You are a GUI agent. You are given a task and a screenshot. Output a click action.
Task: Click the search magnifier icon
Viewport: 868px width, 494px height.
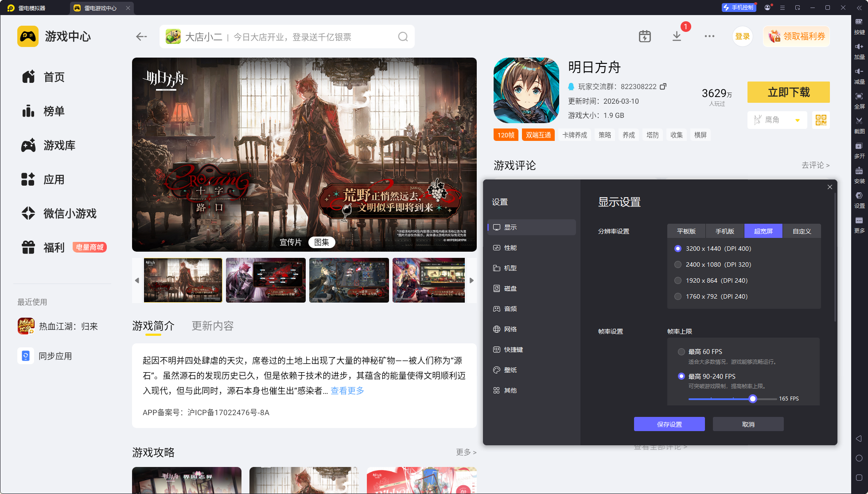402,37
